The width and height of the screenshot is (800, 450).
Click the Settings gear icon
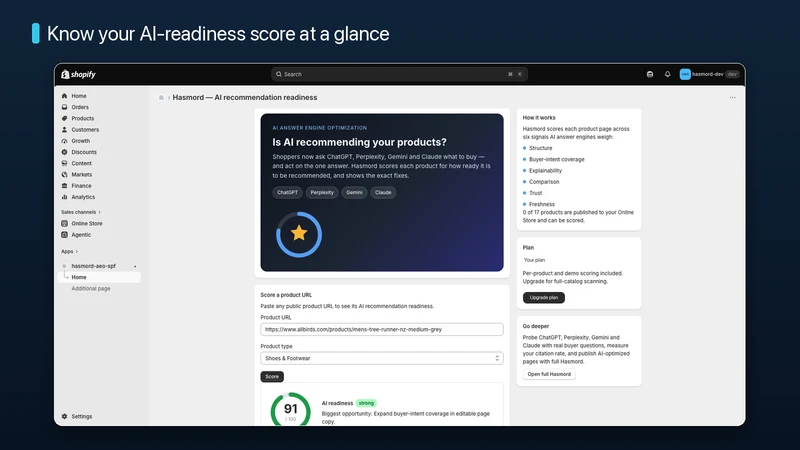(64, 416)
